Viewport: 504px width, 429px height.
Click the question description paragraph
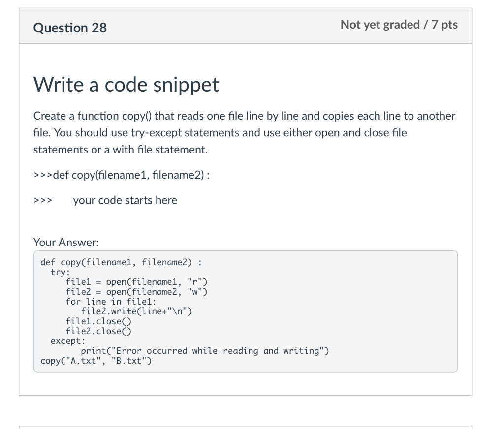click(x=244, y=132)
